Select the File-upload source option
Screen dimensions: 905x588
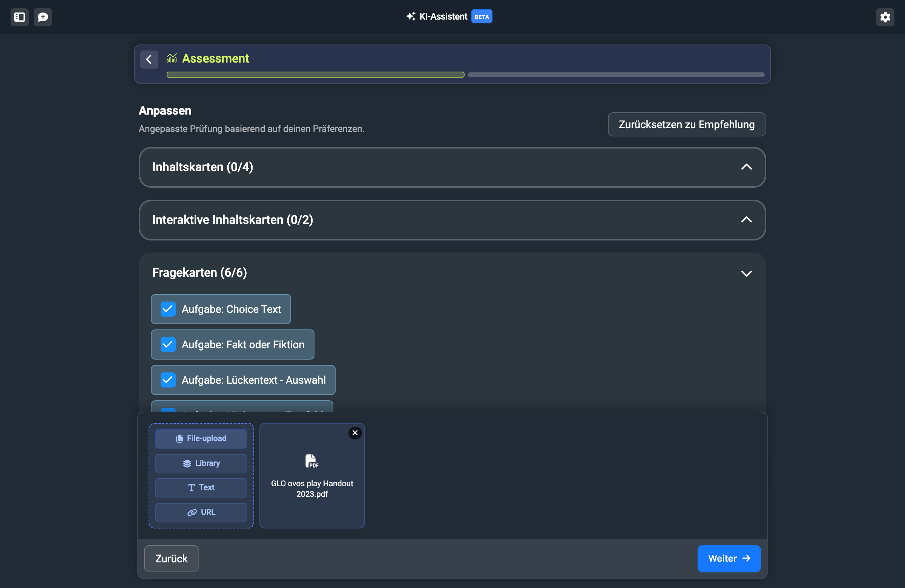pos(201,438)
